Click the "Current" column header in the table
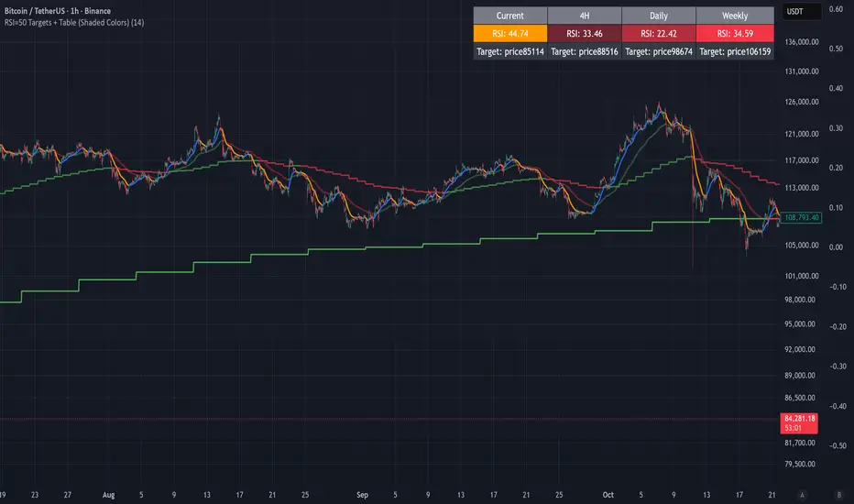This screenshot has height=504, width=854. tap(509, 16)
